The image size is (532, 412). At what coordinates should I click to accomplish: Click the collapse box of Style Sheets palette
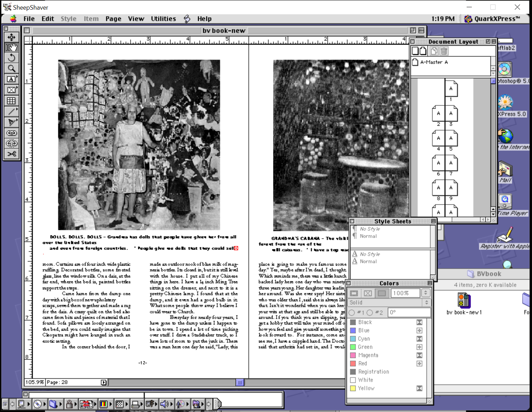tap(433, 221)
